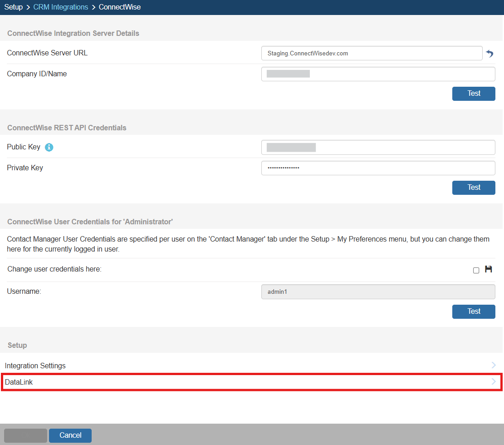The height and width of the screenshot is (445, 504).
Task: Click into the Public Key field
Action: click(378, 147)
